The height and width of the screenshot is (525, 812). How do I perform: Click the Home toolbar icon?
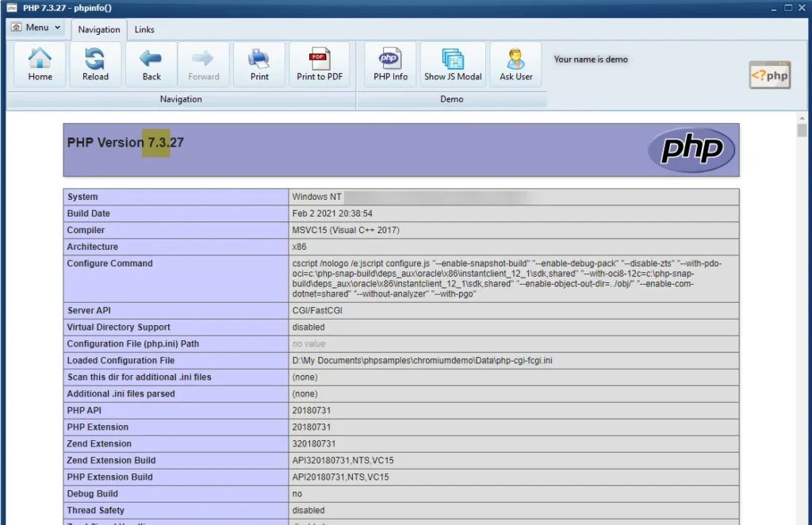tap(40, 64)
